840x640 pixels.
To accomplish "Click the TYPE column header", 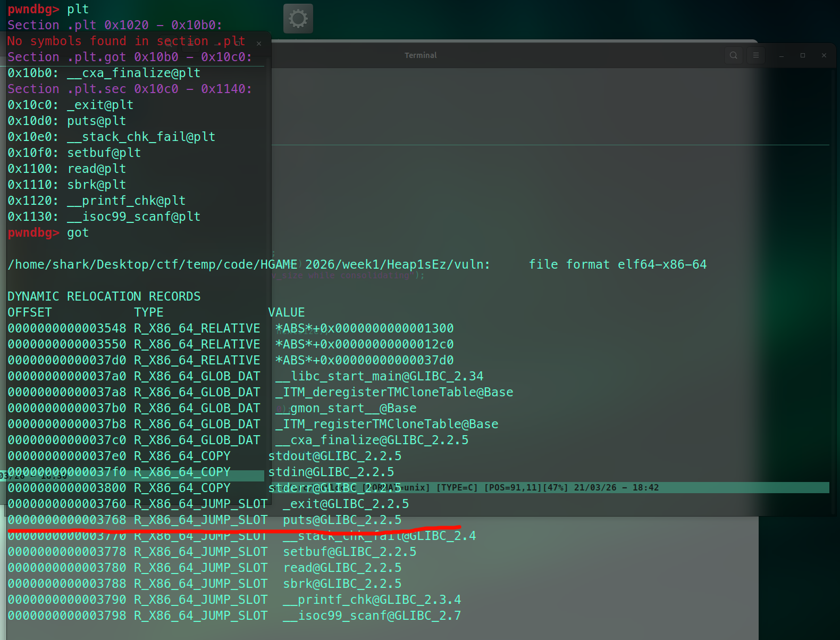I will 148,312.
